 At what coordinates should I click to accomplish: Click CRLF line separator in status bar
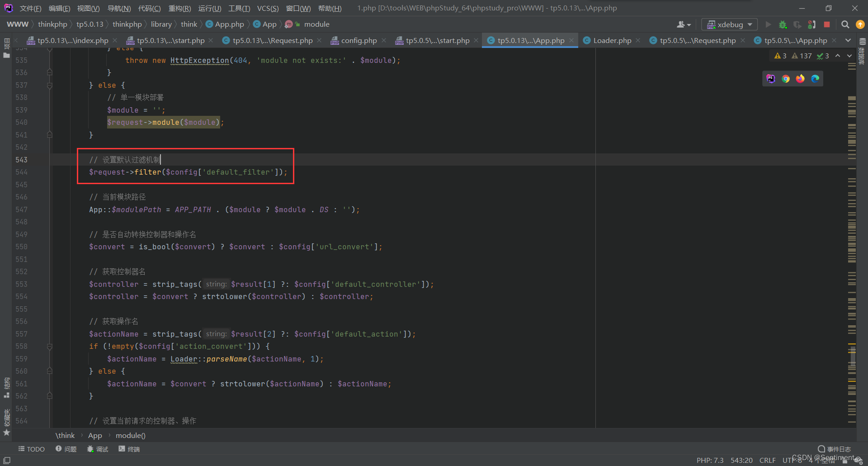click(x=768, y=460)
